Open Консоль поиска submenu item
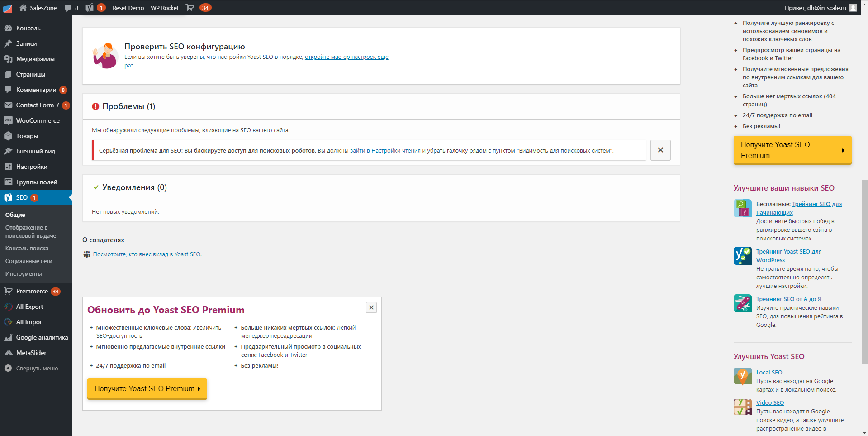Screen dimensions: 868x436 27,248
